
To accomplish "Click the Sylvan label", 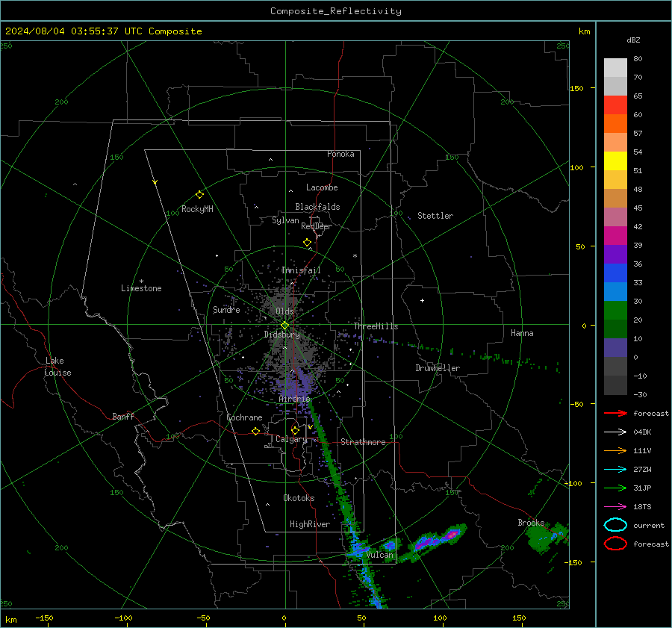I will click(285, 220).
